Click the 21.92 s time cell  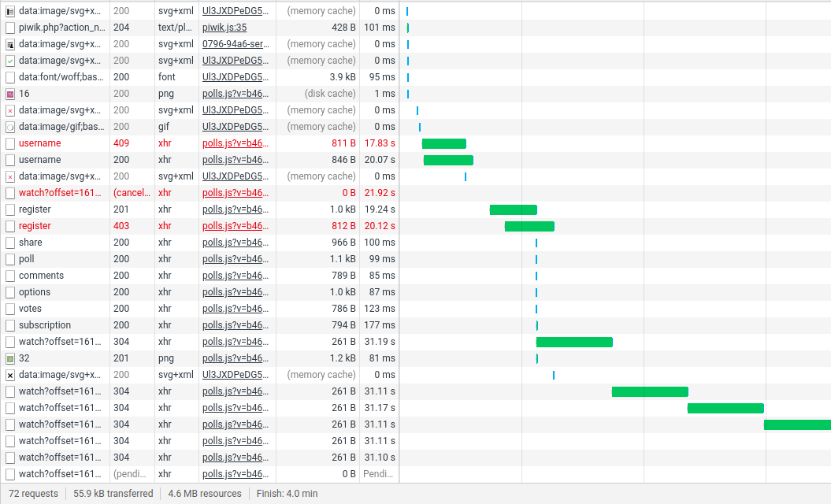[x=380, y=193]
